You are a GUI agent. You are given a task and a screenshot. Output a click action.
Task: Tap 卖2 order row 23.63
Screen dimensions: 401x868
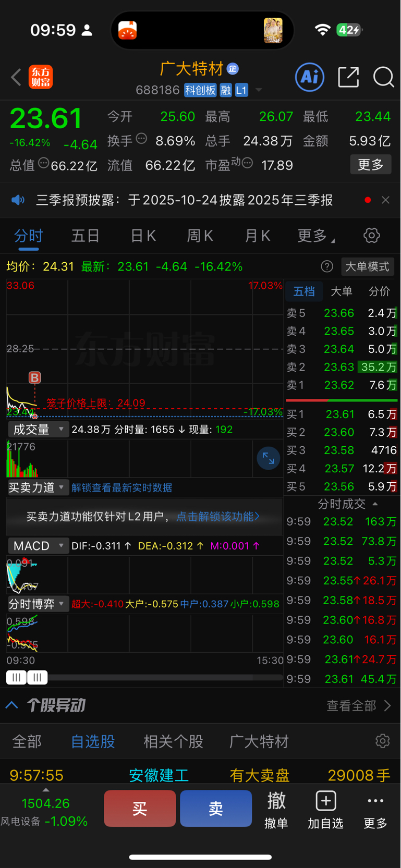coord(342,367)
